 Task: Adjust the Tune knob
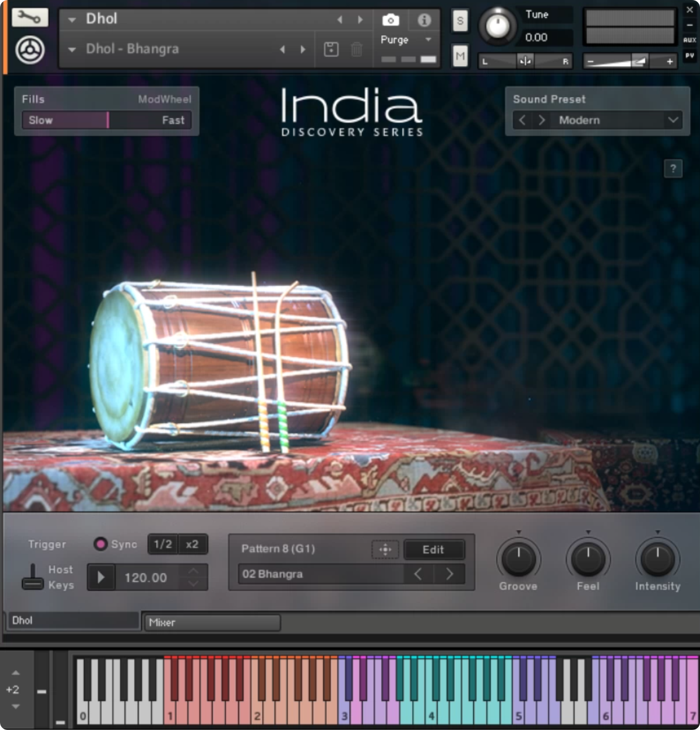coord(497,26)
